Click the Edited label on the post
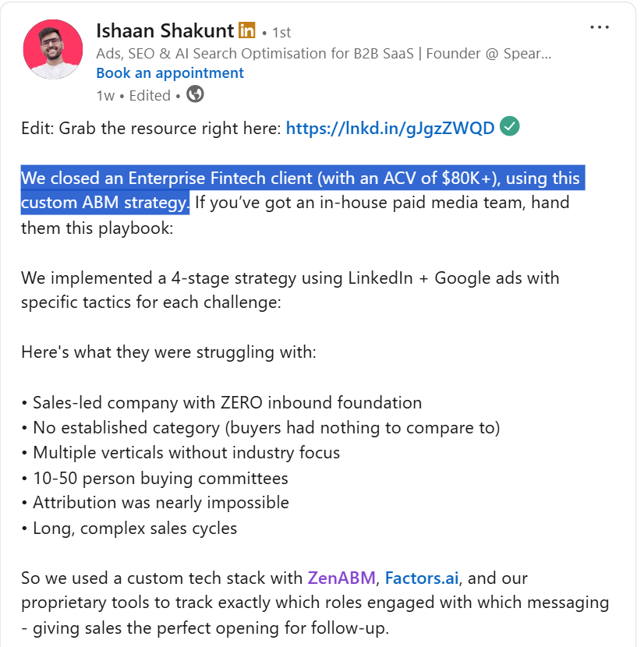Screen dimensions: 644x647 tap(149, 94)
